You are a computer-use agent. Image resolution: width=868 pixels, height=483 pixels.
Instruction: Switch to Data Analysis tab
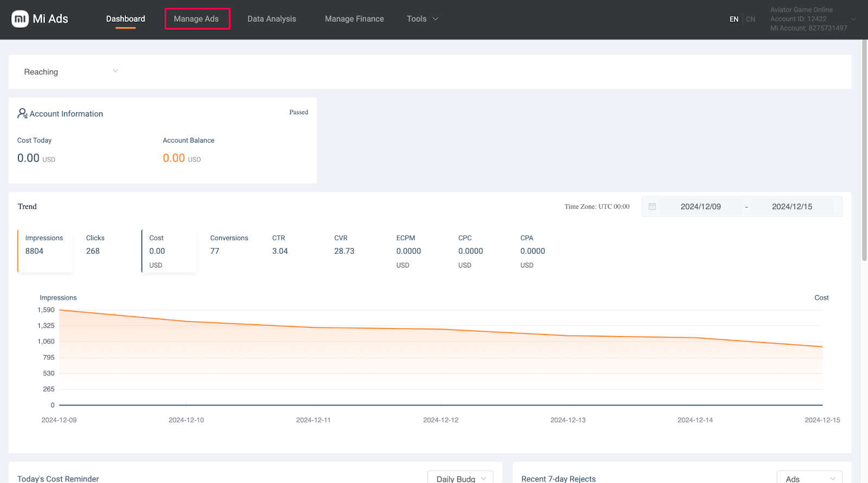[271, 19]
